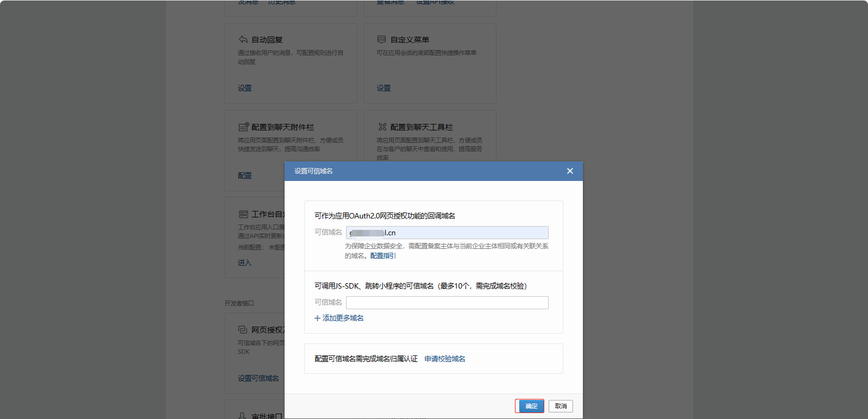Click the 审批接口 icon at the bottom
This screenshot has height=419, width=868.
[x=243, y=416]
